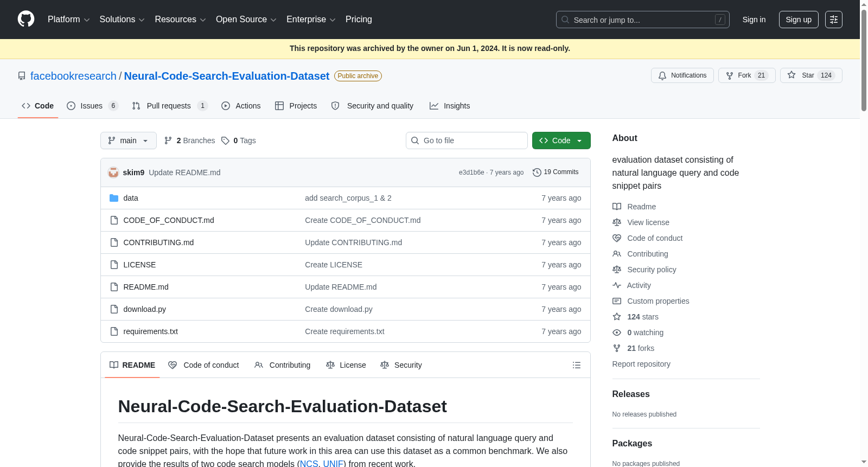Switch to the Issues tab
Image resolution: width=868 pixels, height=467 pixels.
point(92,106)
